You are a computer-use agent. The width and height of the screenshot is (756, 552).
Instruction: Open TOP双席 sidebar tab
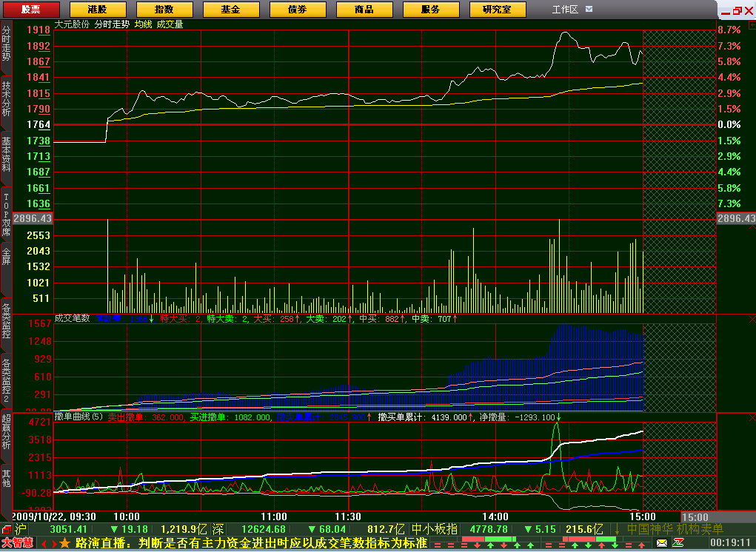pyautogui.click(x=6, y=215)
